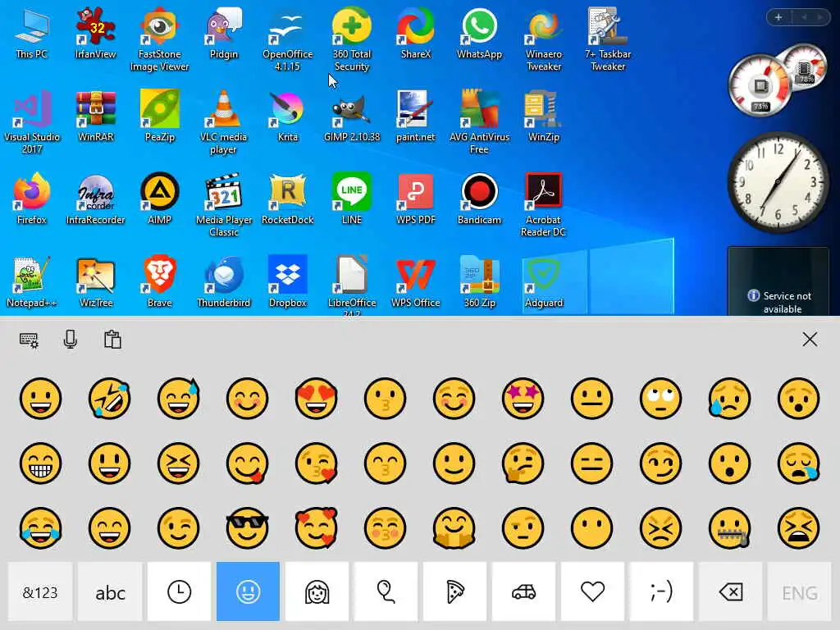Select AVG AntiVirus Free icon
The width and height of the screenshot is (840, 630).
click(479, 122)
